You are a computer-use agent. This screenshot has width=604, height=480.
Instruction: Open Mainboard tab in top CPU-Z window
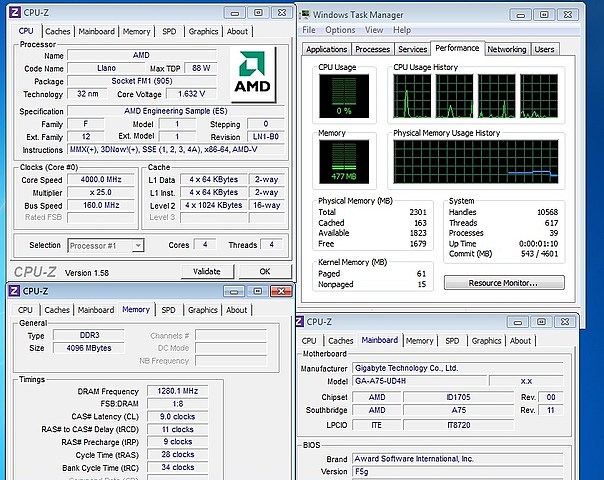(x=97, y=32)
